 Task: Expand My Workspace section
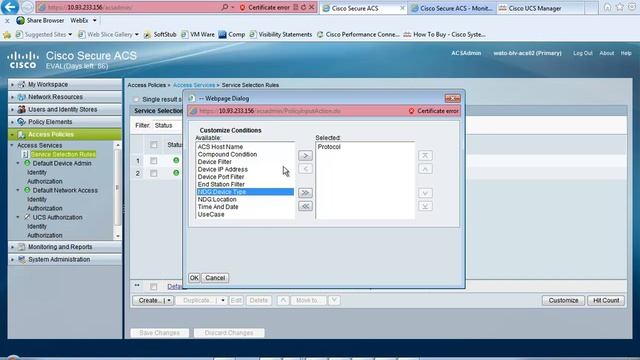pos(12,84)
